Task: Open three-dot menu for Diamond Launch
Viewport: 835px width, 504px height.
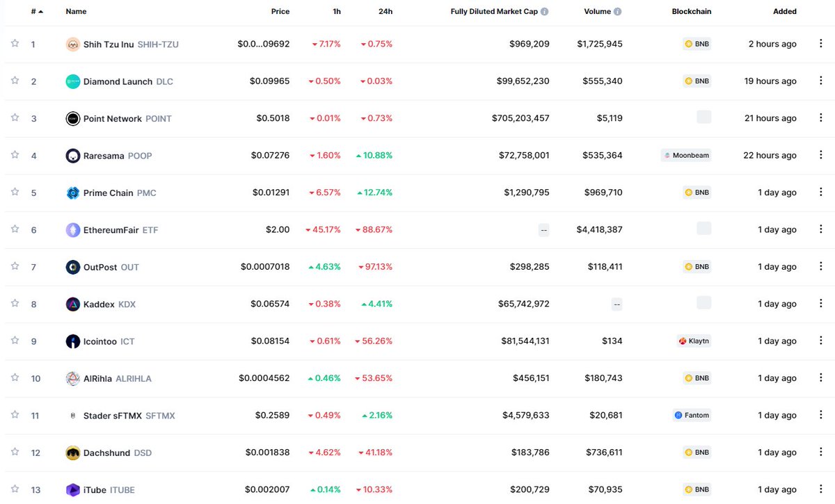Action: pos(821,81)
